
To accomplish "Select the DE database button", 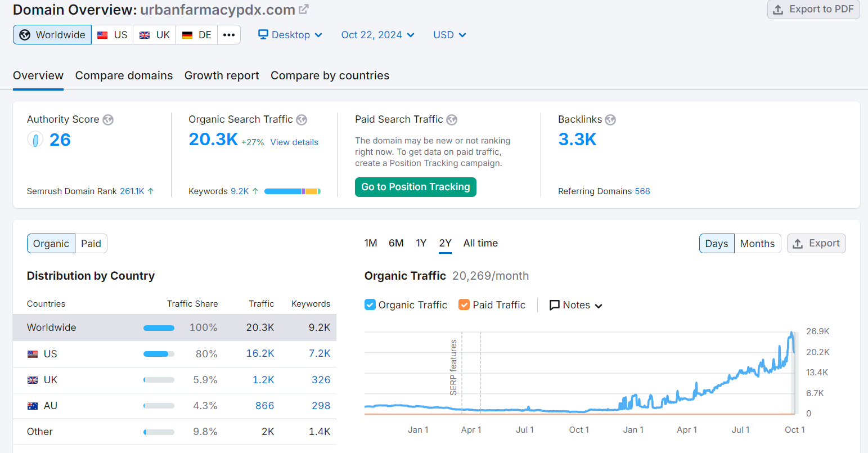I will [x=197, y=35].
